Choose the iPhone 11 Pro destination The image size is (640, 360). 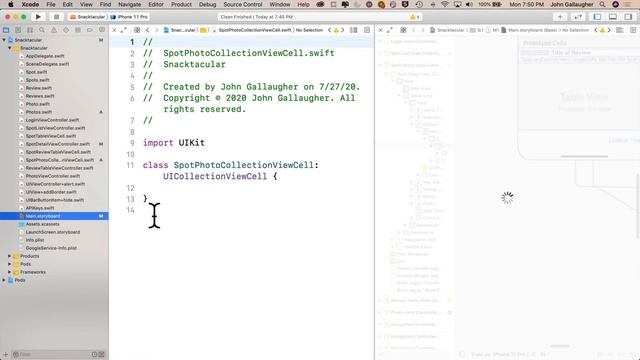coord(129,17)
